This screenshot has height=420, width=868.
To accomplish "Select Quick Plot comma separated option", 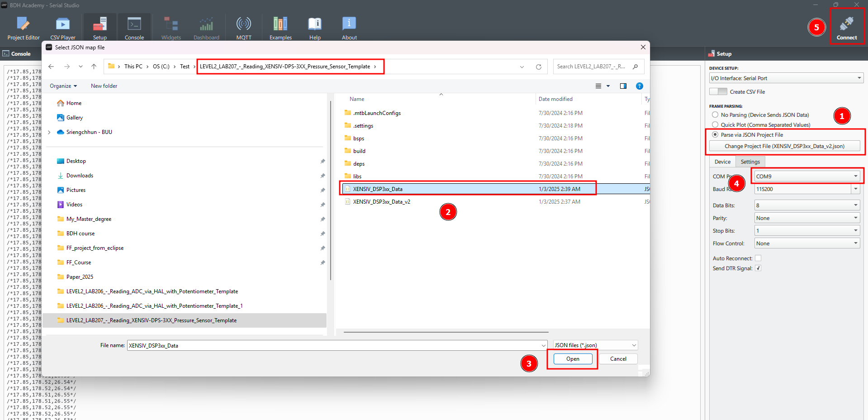I will (x=715, y=125).
